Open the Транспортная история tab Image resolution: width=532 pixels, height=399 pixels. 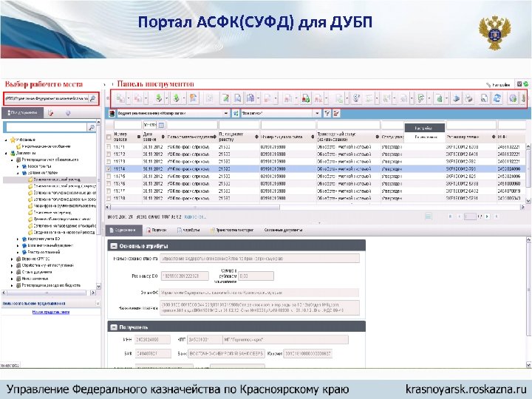[232, 230]
